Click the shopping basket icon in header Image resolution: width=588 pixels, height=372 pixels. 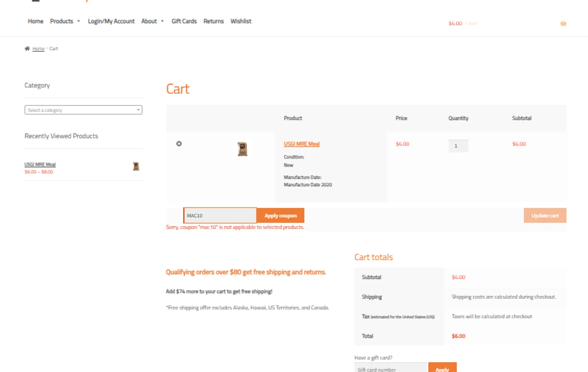pos(563,23)
